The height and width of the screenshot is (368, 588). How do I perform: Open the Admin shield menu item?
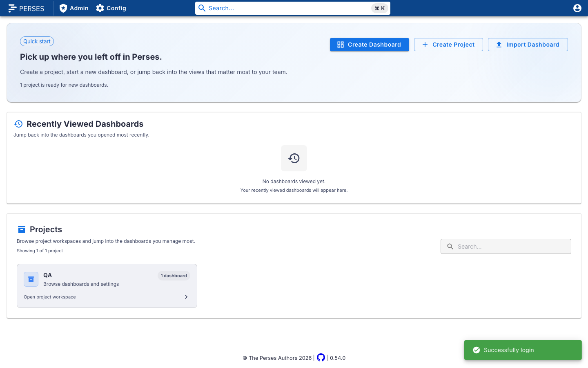tap(74, 8)
